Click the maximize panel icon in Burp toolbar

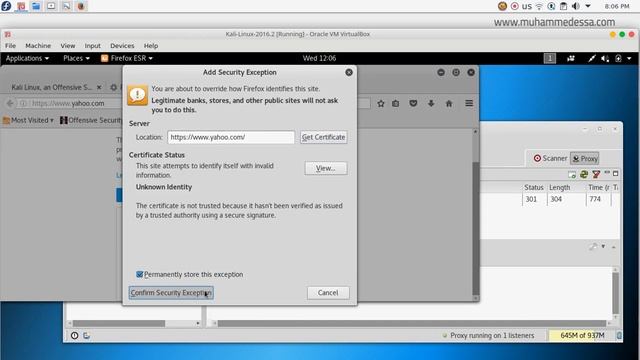616,173
